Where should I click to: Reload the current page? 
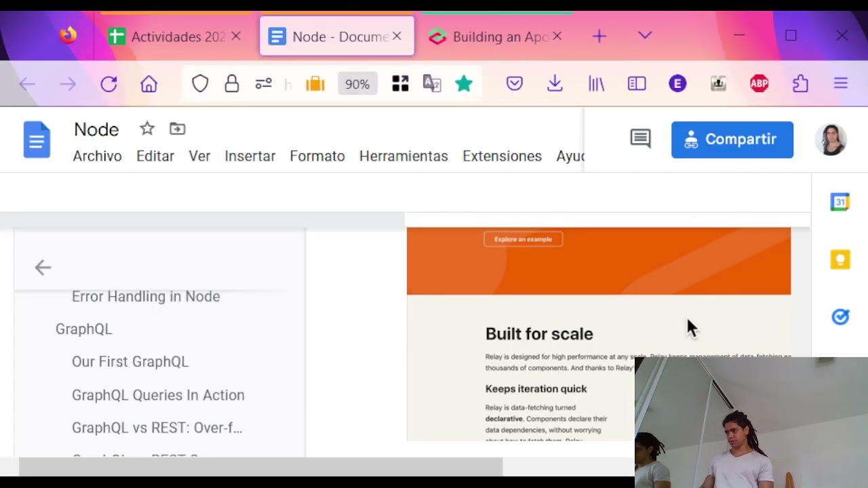coord(108,84)
